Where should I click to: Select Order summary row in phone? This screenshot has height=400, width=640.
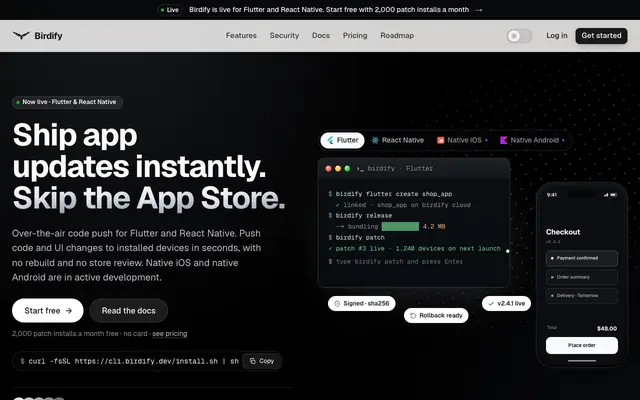(582, 277)
